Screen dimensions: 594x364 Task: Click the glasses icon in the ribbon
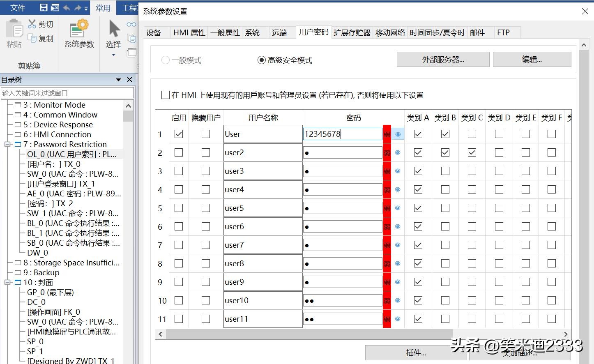[131, 25]
